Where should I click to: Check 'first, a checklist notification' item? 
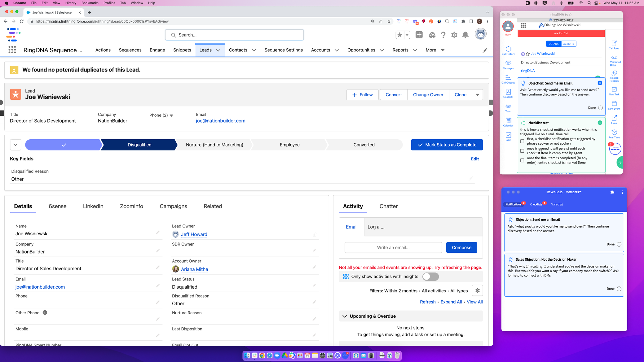tap(522, 141)
